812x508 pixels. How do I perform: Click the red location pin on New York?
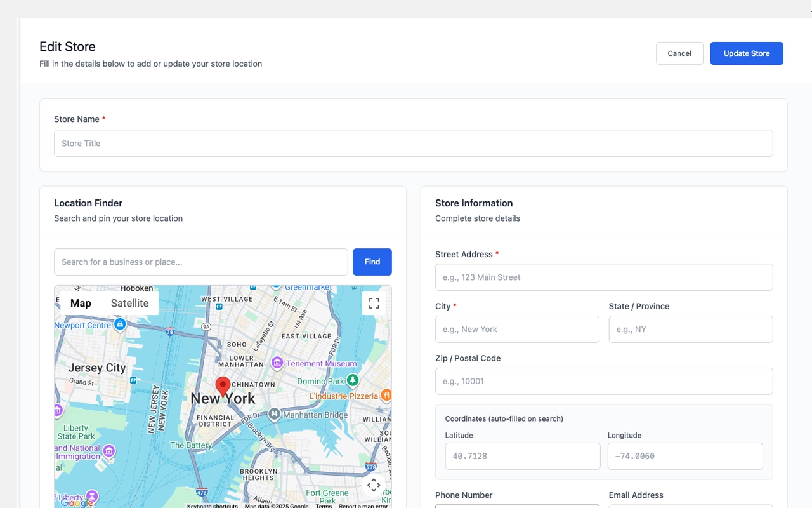click(x=223, y=385)
